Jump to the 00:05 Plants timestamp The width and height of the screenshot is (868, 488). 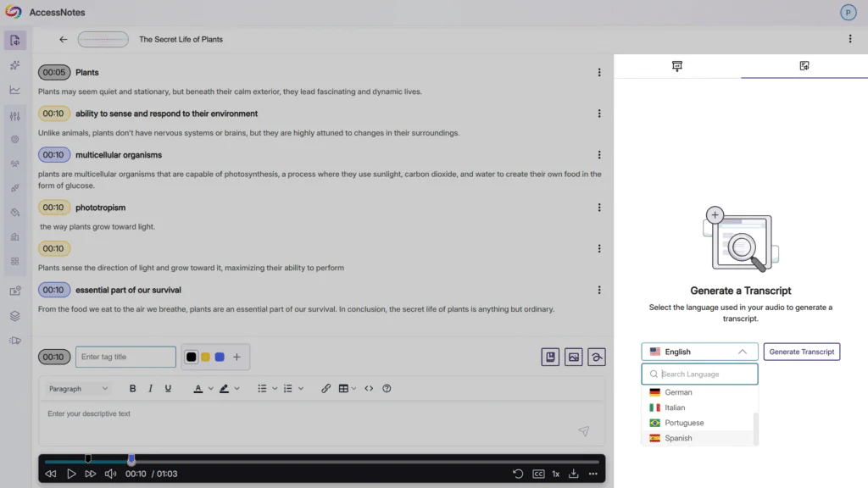pyautogui.click(x=54, y=73)
